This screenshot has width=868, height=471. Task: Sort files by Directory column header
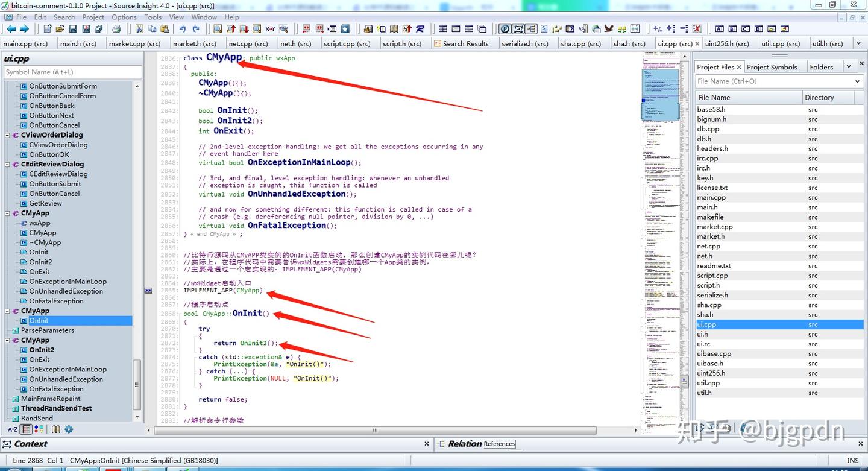click(x=829, y=97)
